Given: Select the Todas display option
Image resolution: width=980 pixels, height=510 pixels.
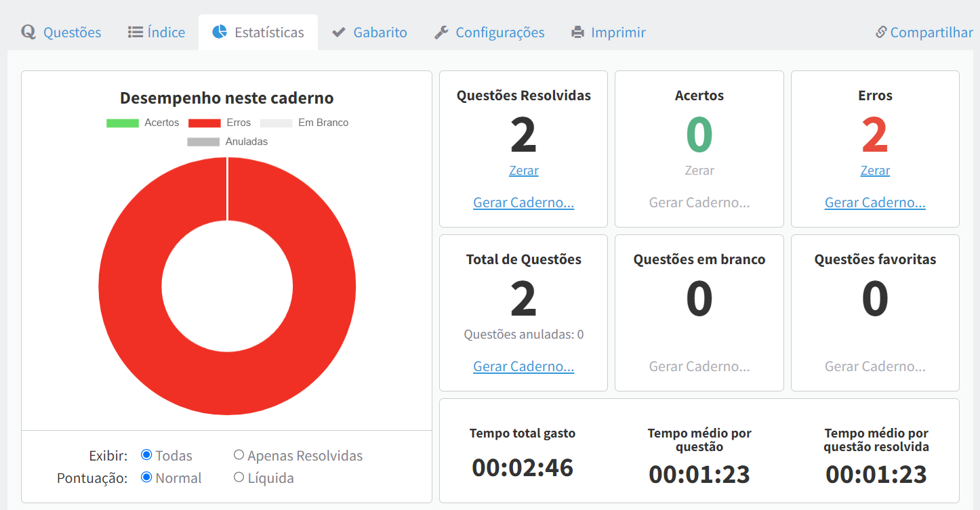Looking at the screenshot, I should (146, 455).
